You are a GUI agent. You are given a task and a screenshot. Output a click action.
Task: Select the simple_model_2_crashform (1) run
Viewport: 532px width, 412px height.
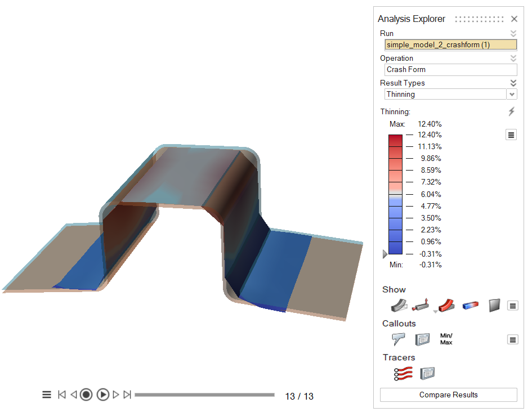[450, 45]
